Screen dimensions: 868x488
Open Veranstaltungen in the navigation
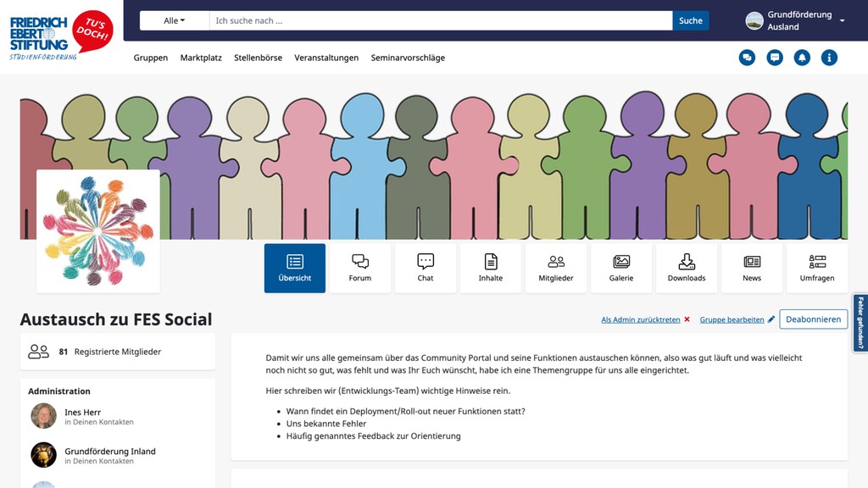326,58
